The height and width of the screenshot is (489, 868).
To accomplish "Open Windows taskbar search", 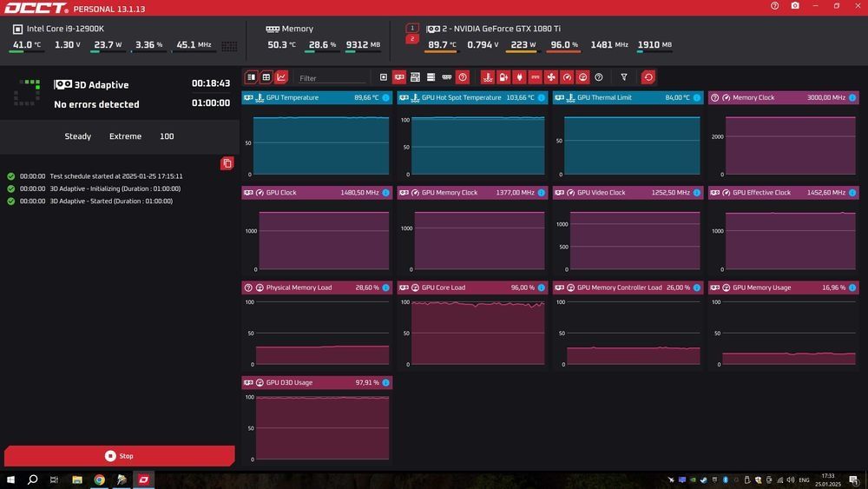I will [33, 479].
